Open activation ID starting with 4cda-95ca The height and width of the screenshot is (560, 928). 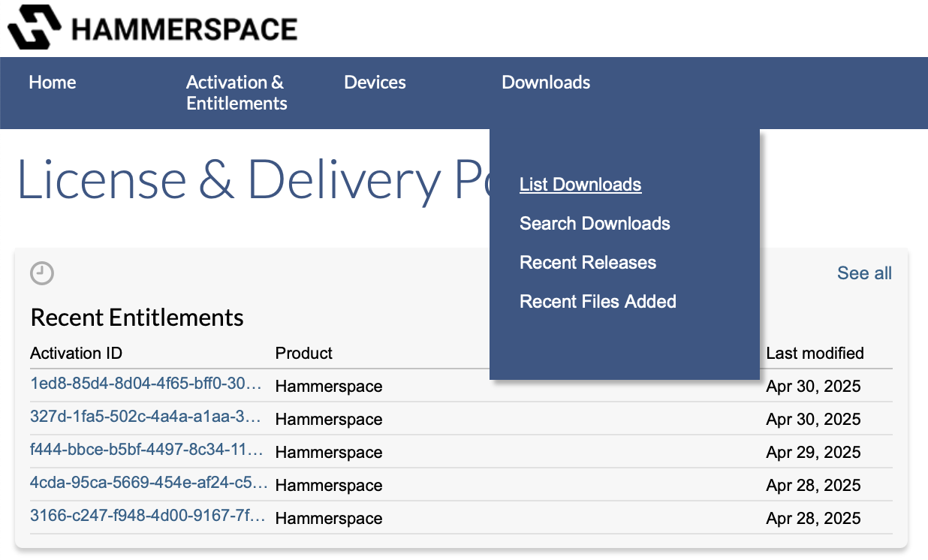point(149,483)
